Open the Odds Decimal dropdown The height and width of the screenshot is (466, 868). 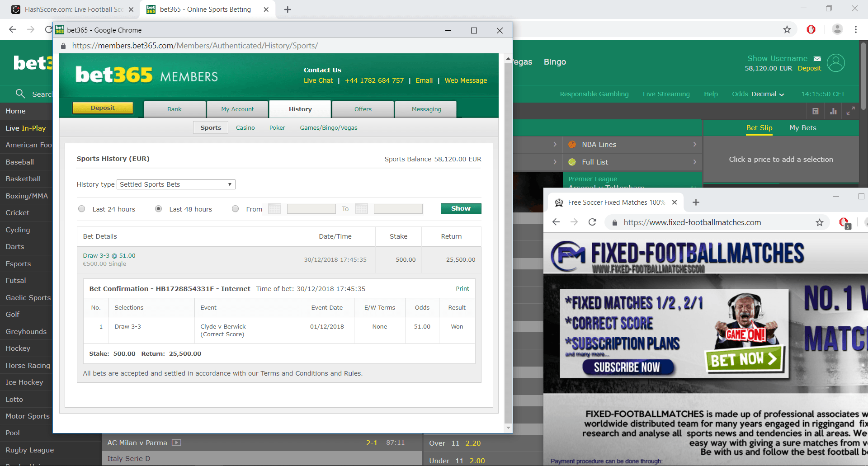[758, 94]
